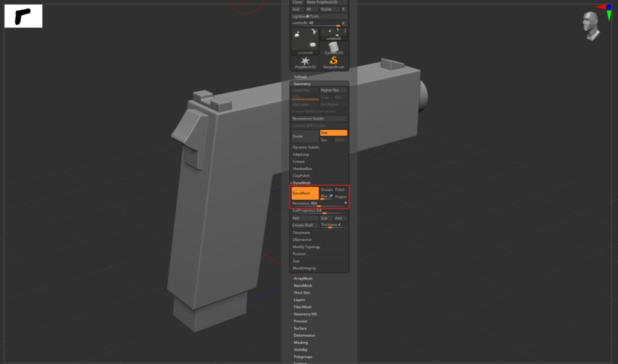This screenshot has height=364, width=618.
Task: Activate DynaMesh on the model
Action: coord(304,193)
